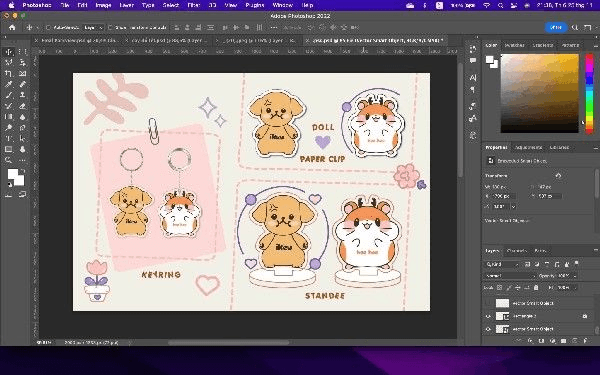Select the Move tool
Screen dimensions: 600x375
click(8, 52)
